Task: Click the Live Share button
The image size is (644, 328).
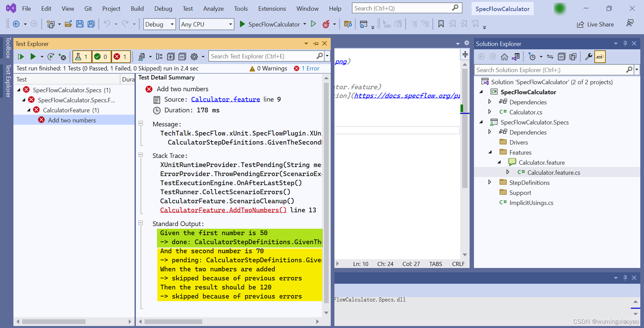Action: tap(595, 24)
